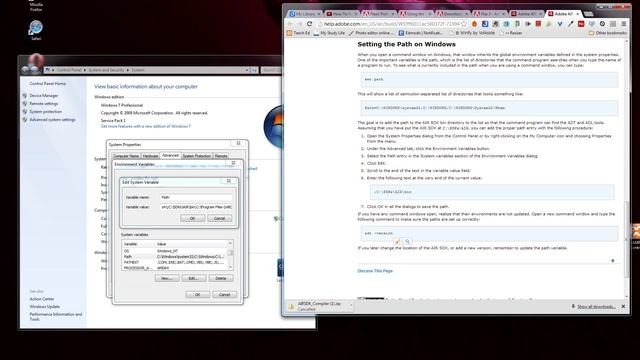Screen dimensions: 640x360
Task: Click the eyedropper extension icon in Chrome
Action: click(570, 24)
